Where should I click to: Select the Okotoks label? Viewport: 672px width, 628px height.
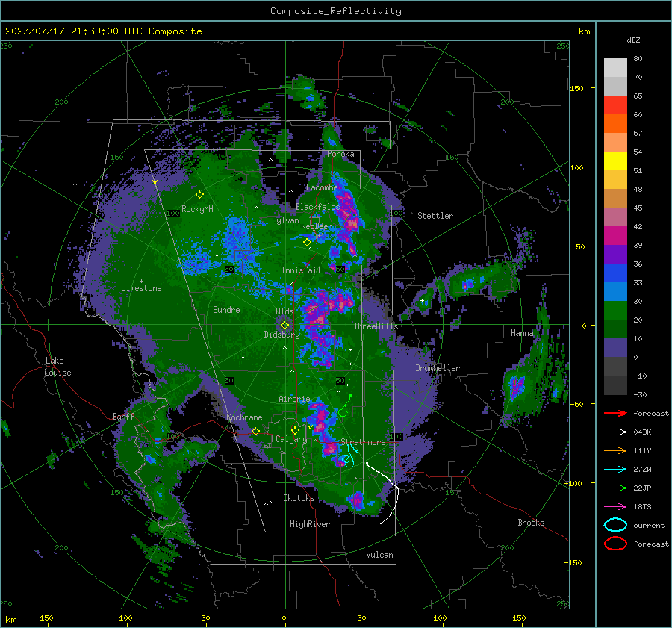(x=299, y=498)
